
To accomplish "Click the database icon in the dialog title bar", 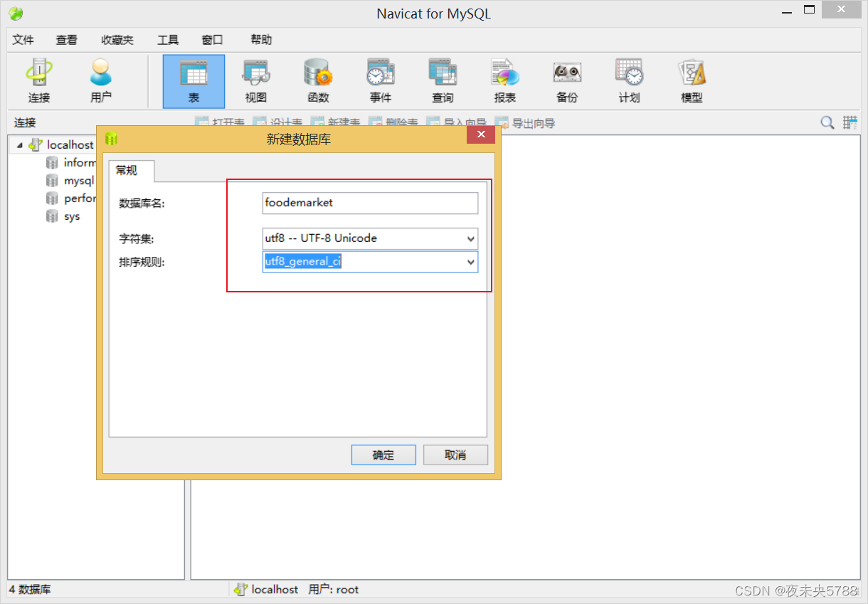I will click(111, 139).
